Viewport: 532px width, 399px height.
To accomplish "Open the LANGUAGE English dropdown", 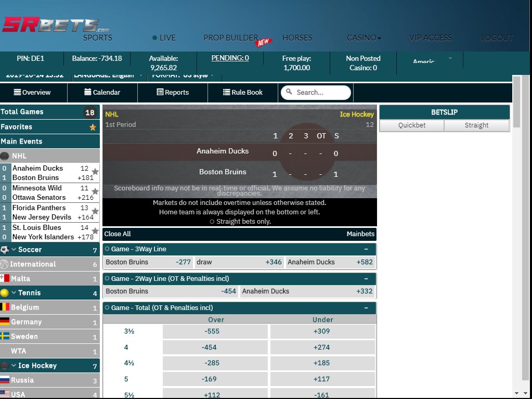I will [x=108, y=75].
